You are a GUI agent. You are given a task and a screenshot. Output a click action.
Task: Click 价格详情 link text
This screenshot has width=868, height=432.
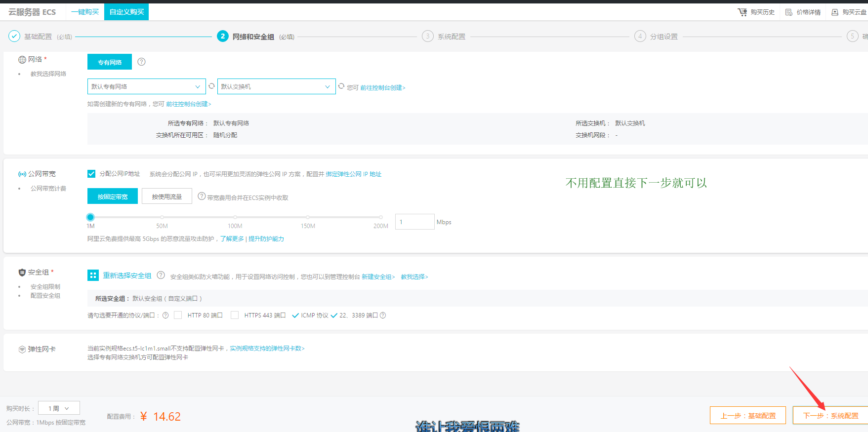tap(809, 12)
